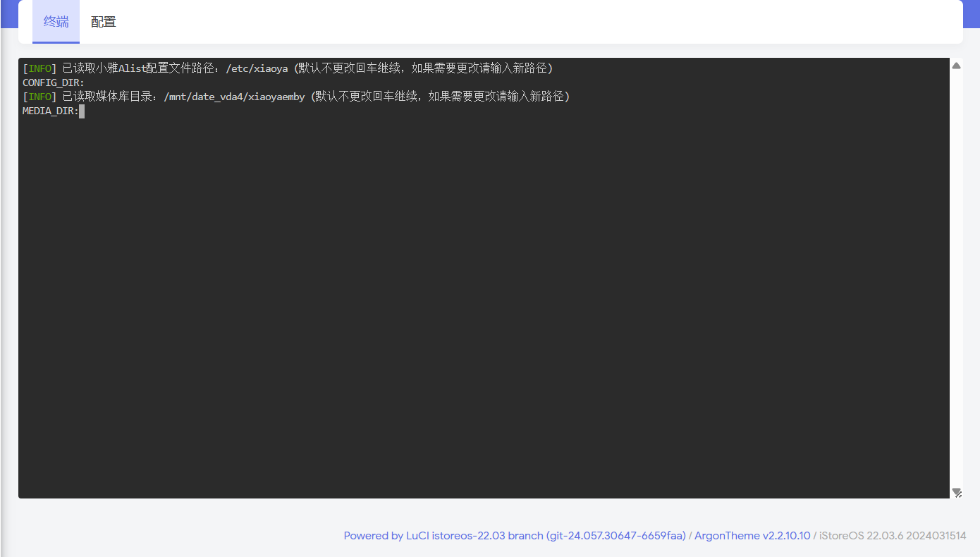
Task: Click the terminal scroll up arrow
Action: pos(957,66)
